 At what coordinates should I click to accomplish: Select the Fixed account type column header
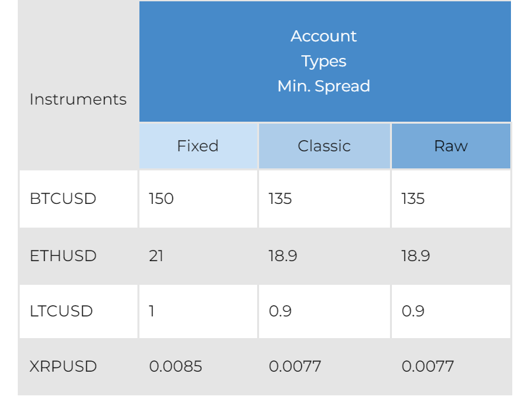197,146
